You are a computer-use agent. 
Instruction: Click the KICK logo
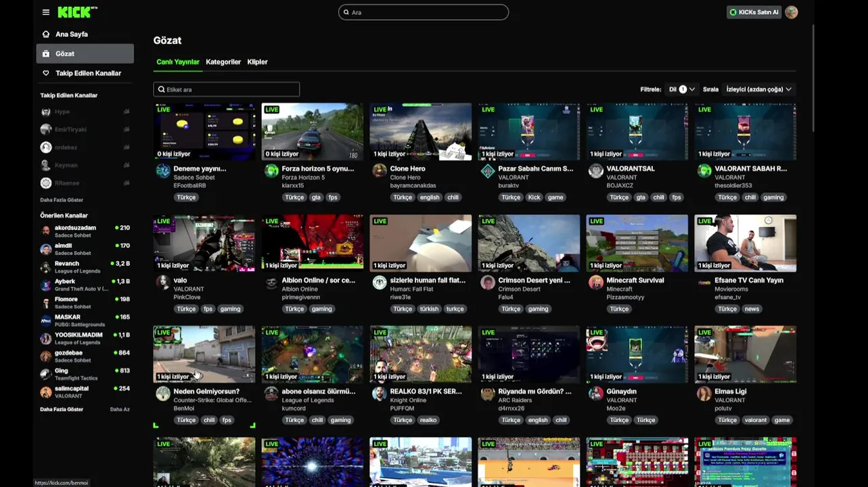coord(77,12)
